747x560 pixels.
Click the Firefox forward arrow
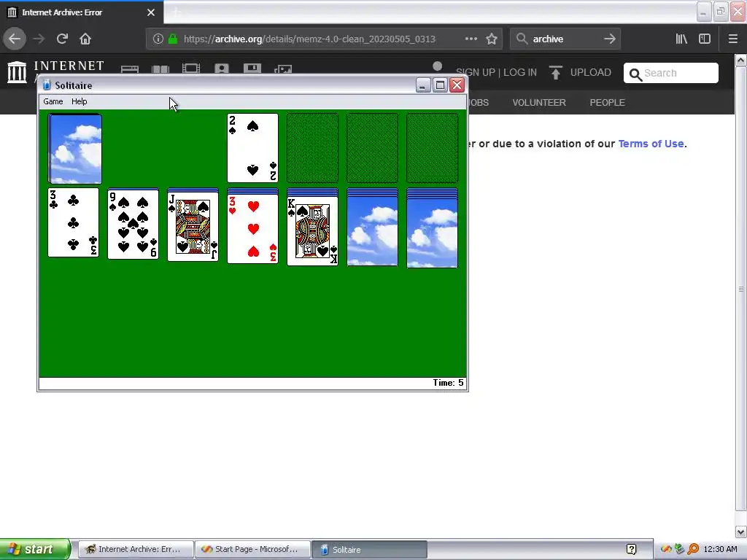tap(39, 39)
